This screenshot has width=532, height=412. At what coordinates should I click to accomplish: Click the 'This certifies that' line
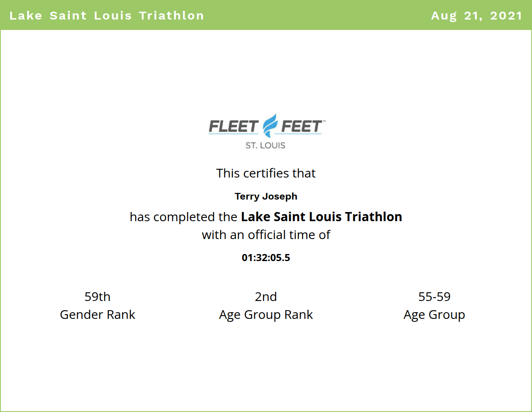point(266,173)
